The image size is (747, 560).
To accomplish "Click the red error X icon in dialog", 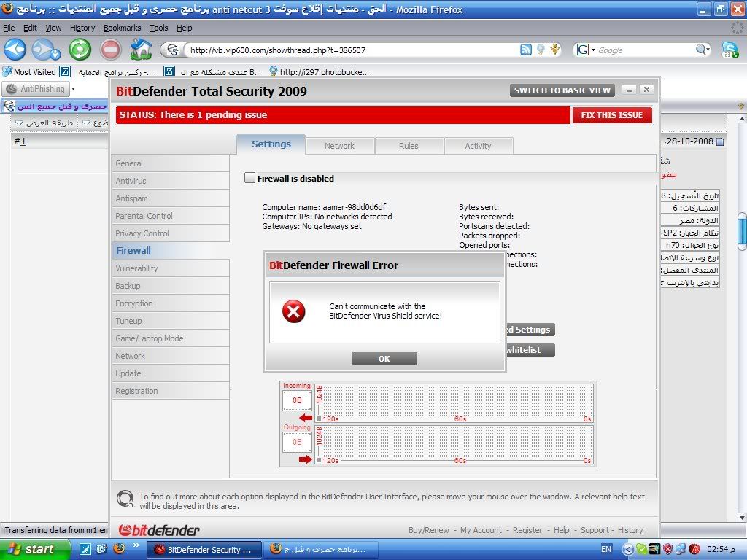I will 294,312.
